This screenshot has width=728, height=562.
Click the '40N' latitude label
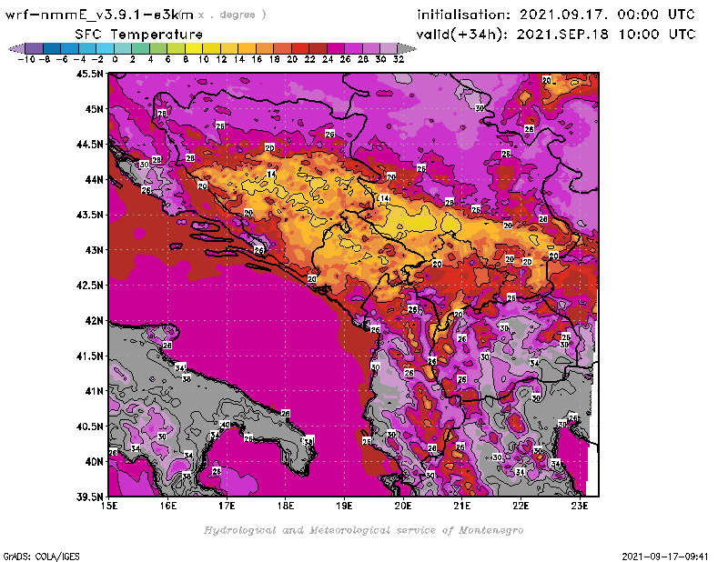pyautogui.click(x=94, y=462)
